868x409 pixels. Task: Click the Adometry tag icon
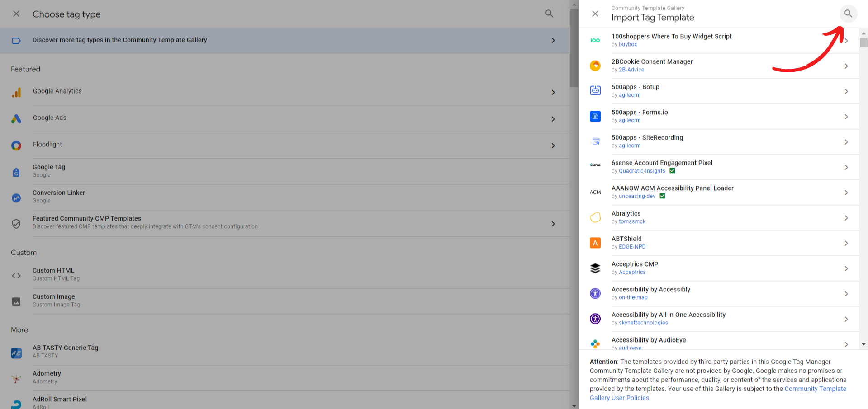coord(16,379)
